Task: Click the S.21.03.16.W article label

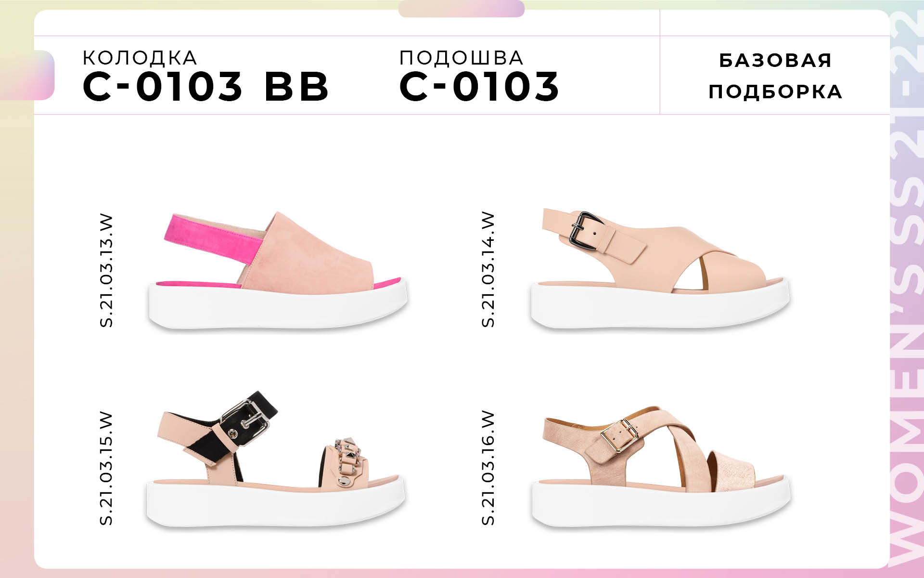Action: [x=488, y=468]
